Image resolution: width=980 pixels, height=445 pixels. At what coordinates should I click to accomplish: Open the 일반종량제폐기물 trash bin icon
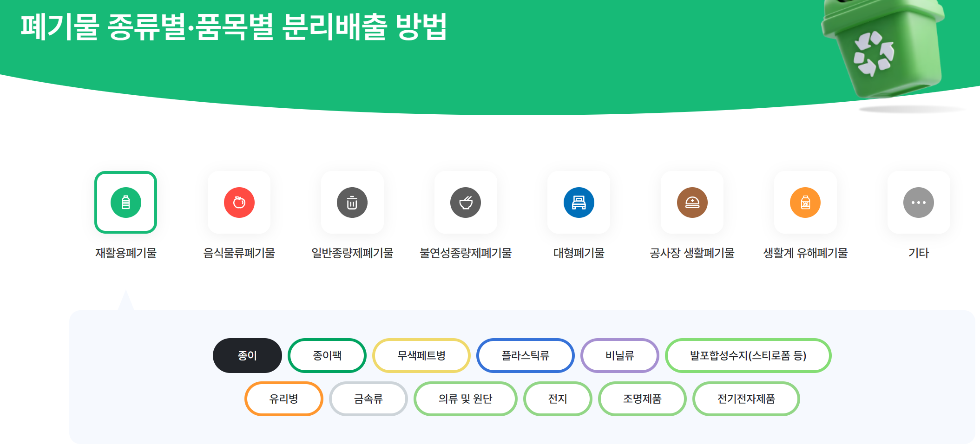tap(352, 202)
